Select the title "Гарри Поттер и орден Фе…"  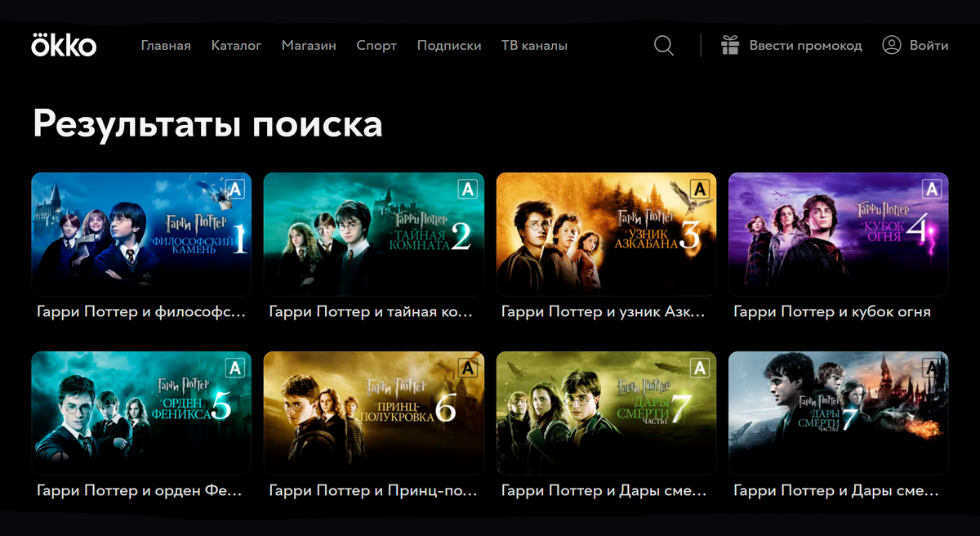140,491
